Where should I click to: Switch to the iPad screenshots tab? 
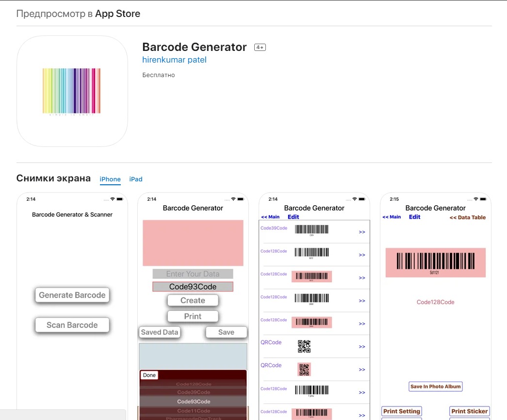point(136,179)
